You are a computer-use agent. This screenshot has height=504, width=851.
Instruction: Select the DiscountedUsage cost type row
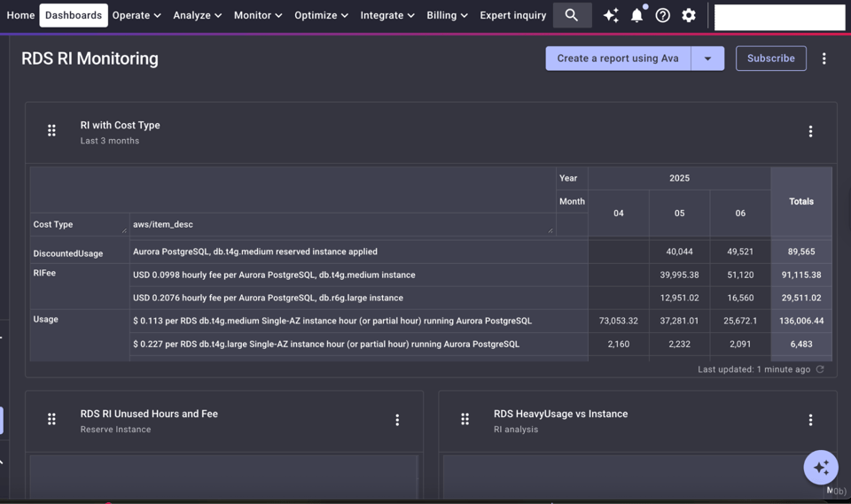(80, 252)
